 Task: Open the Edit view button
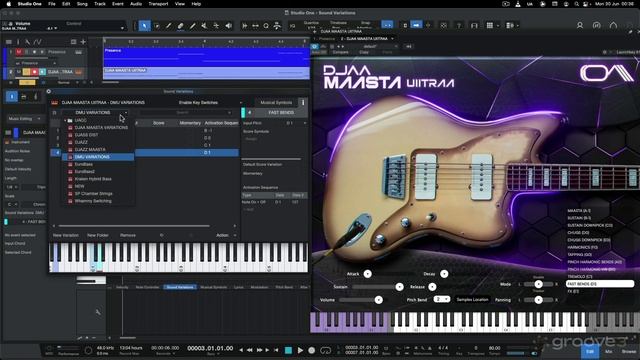tap(590, 351)
